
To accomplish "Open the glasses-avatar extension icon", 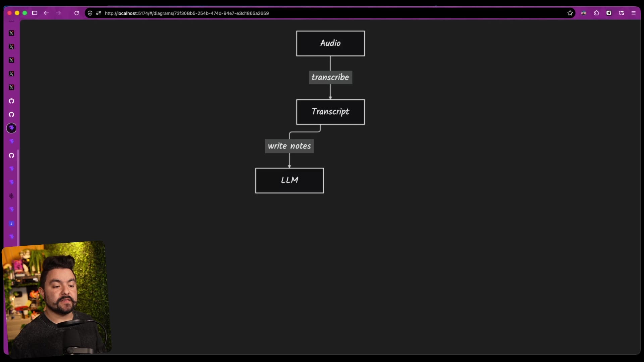I will tap(584, 13).
